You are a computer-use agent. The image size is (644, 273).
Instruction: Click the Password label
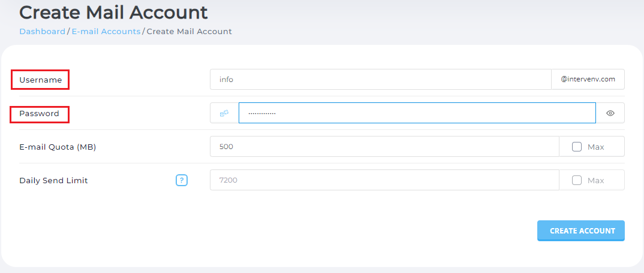[39, 113]
